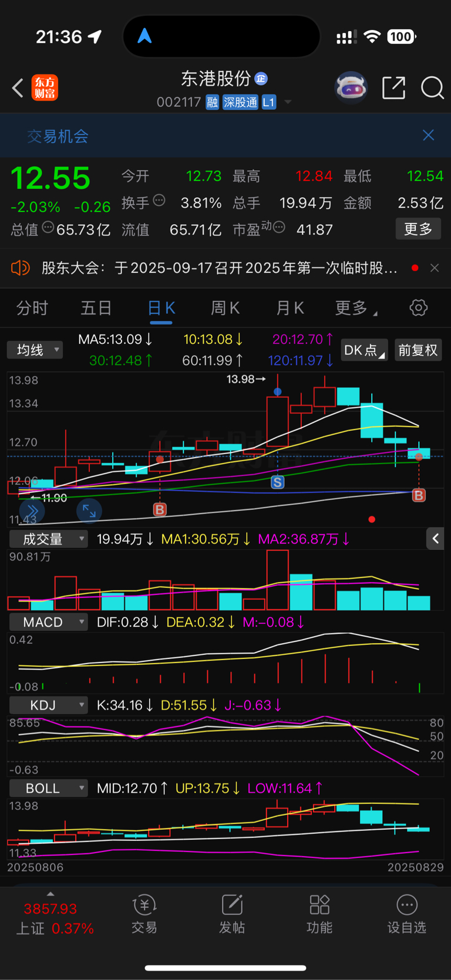Screen dimensions: 451x980
Task: Tap the 更多 quote details button
Action: (418, 229)
